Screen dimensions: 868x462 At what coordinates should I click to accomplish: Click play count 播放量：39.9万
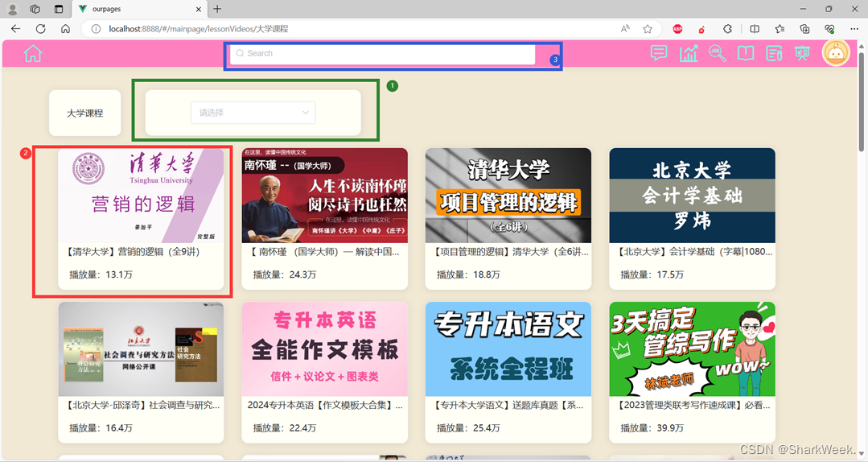click(x=652, y=428)
